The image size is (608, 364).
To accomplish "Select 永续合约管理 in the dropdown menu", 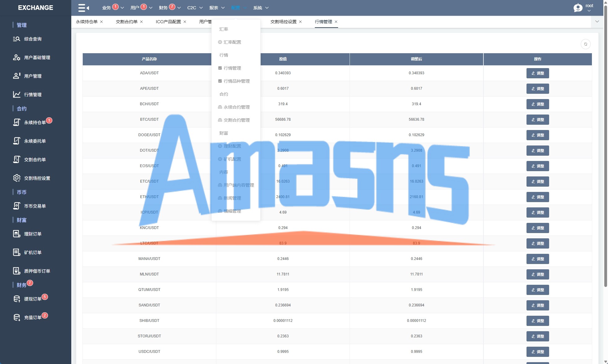I will (x=234, y=107).
